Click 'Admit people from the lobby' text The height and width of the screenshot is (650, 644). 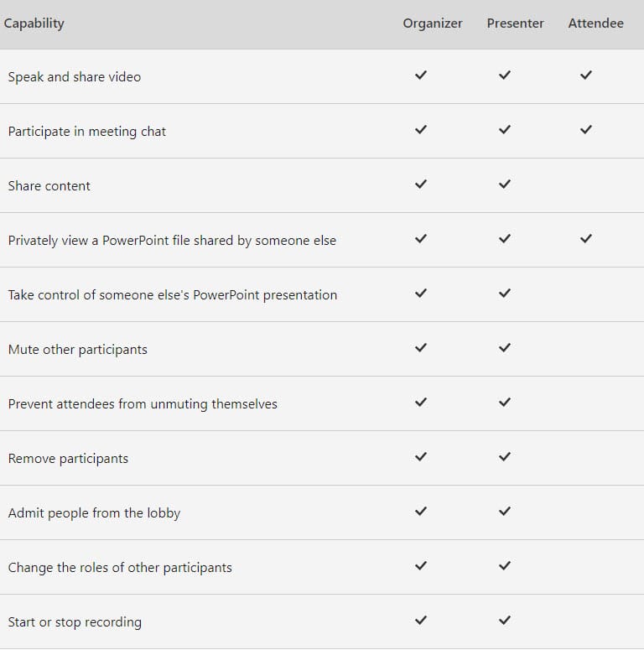[x=94, y=513]
